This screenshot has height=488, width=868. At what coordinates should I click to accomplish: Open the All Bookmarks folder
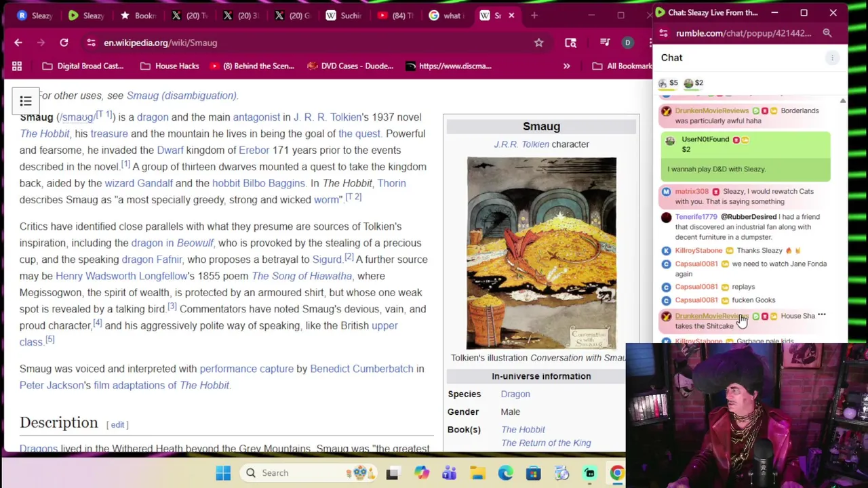(x=622, y=66)
